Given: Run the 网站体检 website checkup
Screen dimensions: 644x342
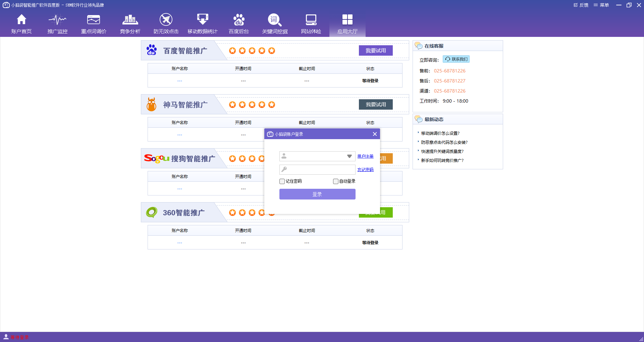Looking at the screenshot, I should point(311,23).
